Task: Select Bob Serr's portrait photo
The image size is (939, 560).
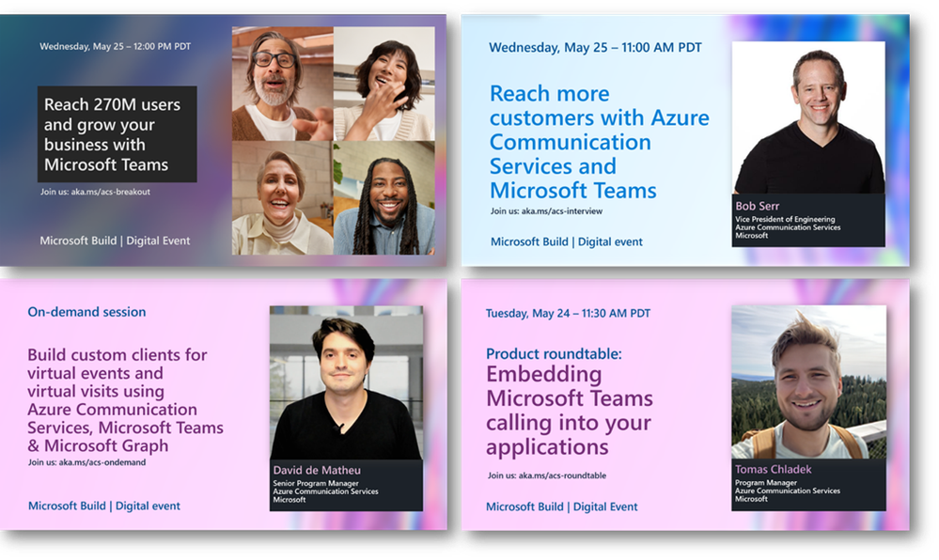Action: (x=808, y=117)
